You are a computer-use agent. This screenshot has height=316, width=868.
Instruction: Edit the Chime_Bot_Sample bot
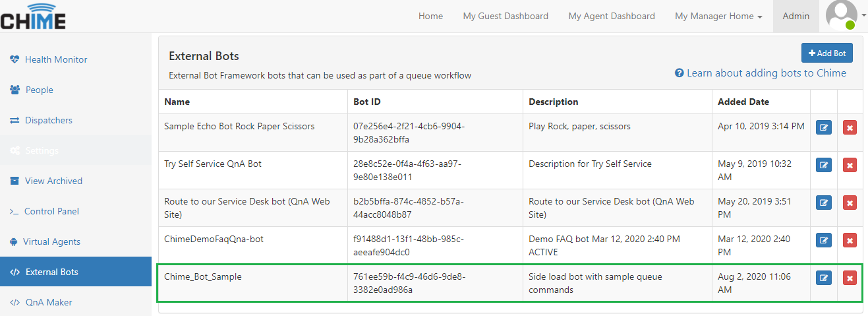point(824,278)
